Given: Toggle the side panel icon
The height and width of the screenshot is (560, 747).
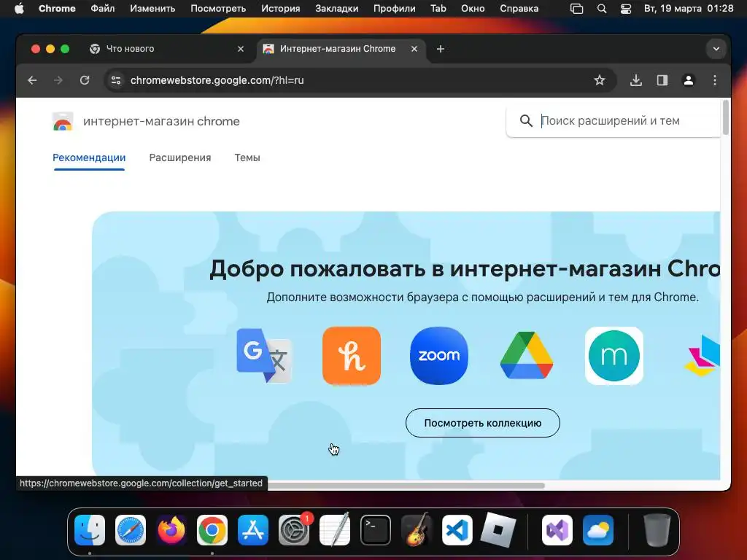Looking at the screenshot, I should pyautogui.click(x=662, y=80).
